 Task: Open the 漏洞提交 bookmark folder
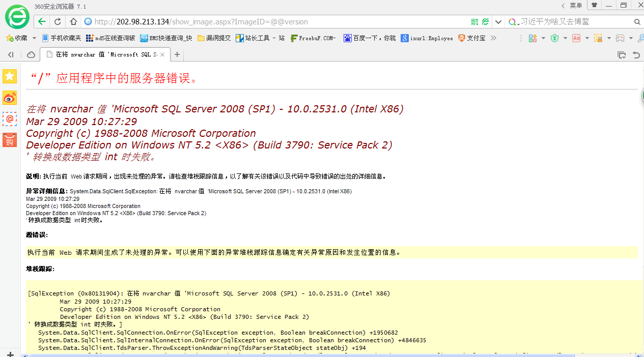pos(214,38)
